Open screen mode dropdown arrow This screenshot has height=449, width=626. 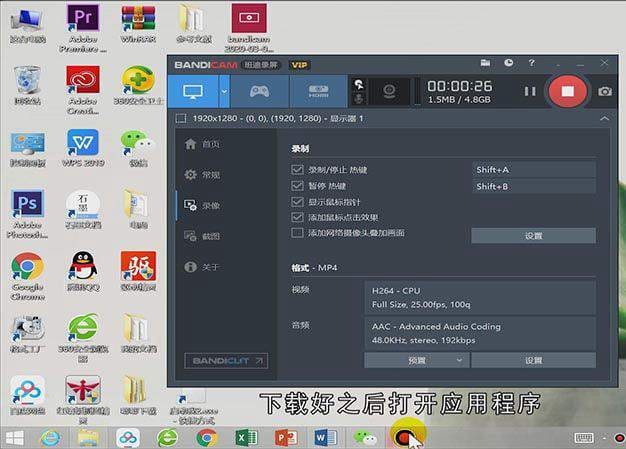(x=224, y=91)
